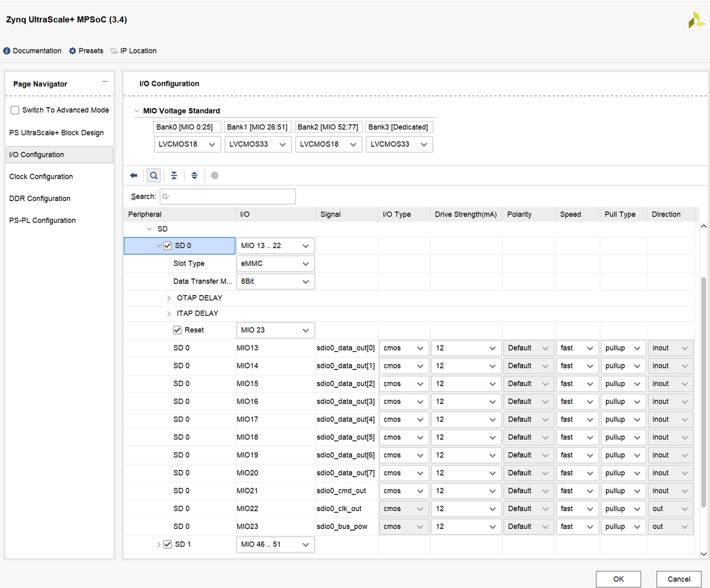Click the Drive Strength(mA) column header
Viewport: 710px width, 588px height.
click(x=466, y=214)
